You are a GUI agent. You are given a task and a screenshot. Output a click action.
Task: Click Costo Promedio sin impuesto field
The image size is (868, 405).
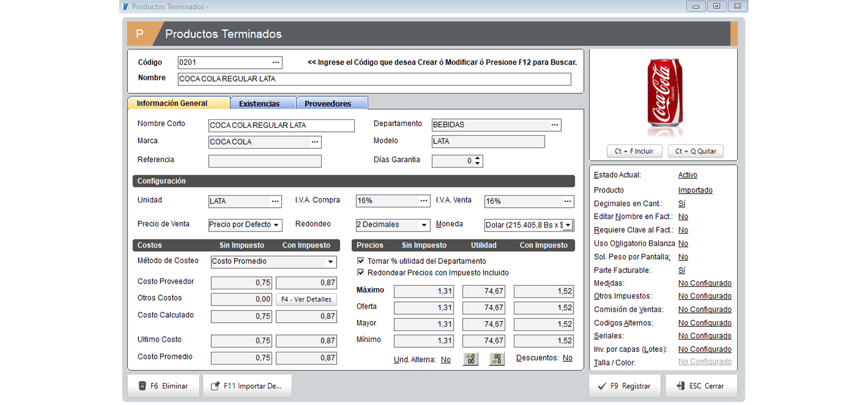(x=241, y=358)
